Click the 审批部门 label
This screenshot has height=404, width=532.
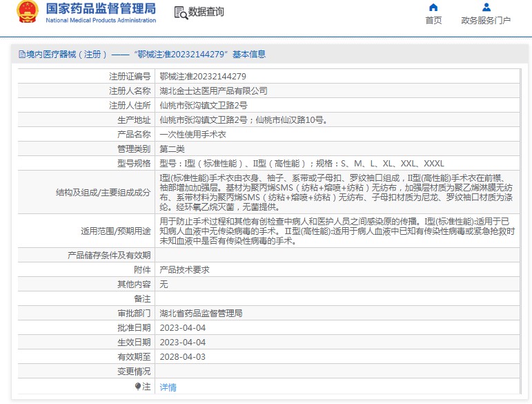click(x=134, y=314)
